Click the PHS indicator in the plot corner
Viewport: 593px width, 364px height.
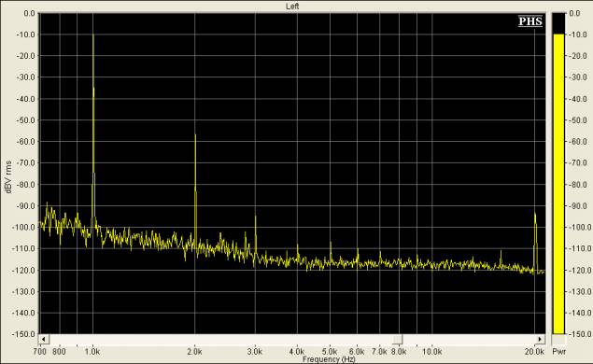pos(530,21)
